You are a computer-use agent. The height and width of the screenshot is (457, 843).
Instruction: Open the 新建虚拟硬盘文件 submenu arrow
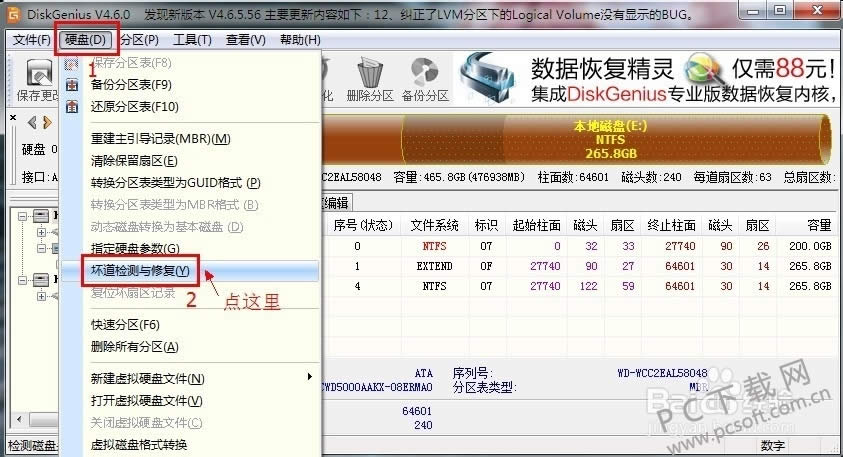[310, 376]
